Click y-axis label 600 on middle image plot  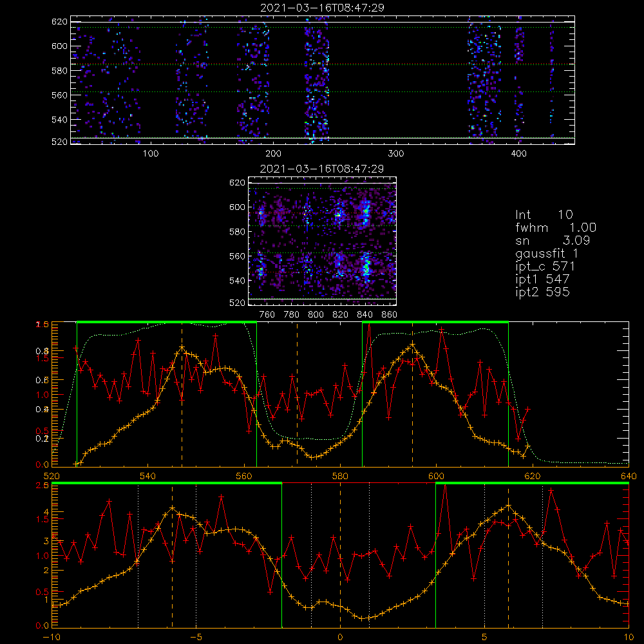click(x=237, y=207)
